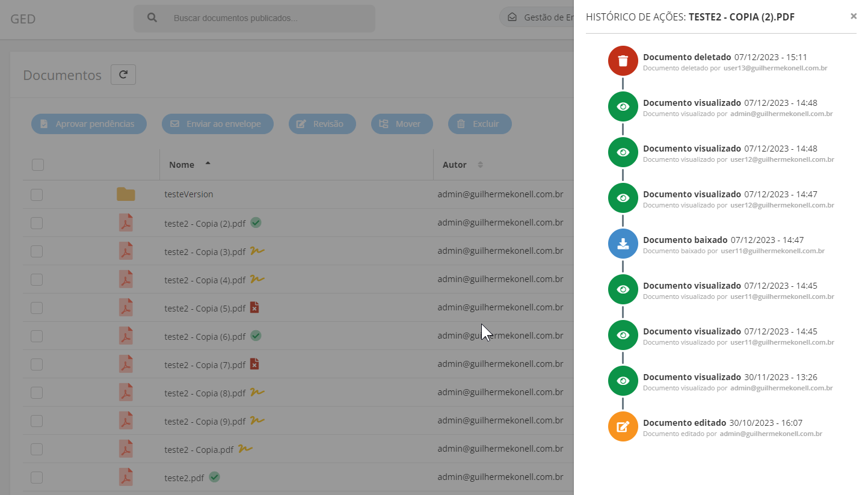
Task: Tick the checkbox for testeVersion row
Action: tap(37, 195)
